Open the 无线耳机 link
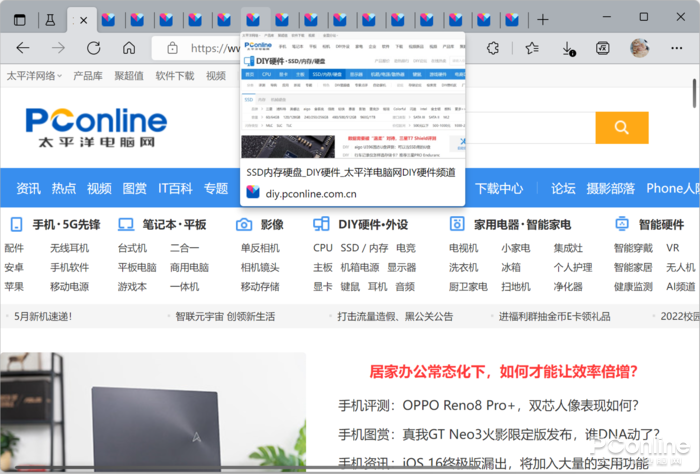Image resolution: width=700 pixels, height=474 pixels. (x=69, y=248)
